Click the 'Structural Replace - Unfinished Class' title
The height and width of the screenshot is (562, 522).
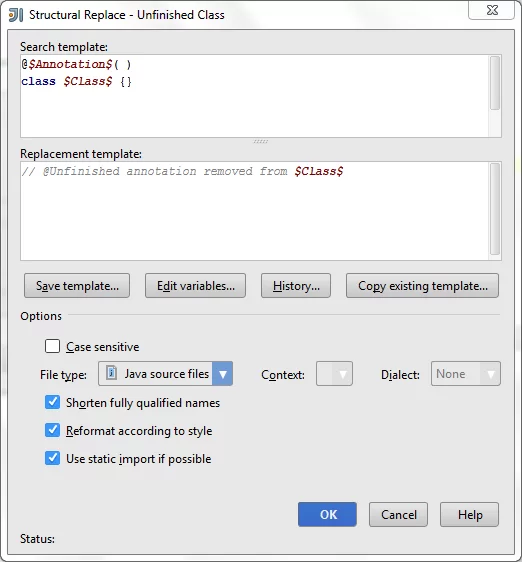pyautogui.click(x=127, y=15)
